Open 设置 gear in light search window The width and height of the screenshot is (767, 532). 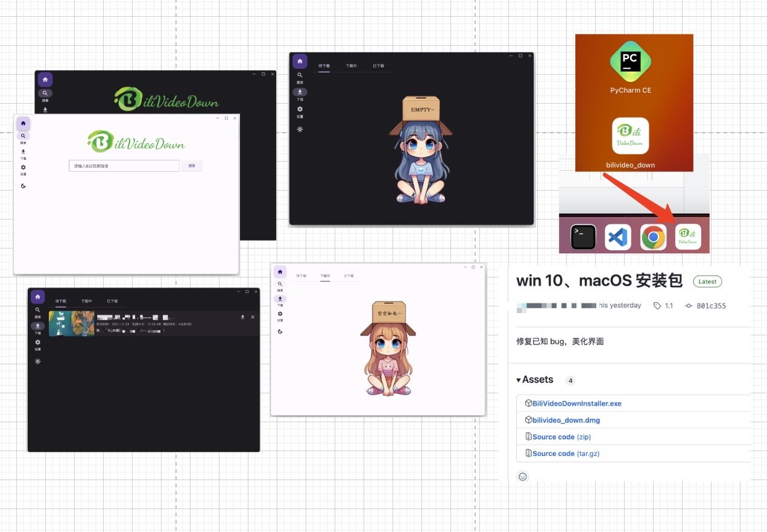coord(23,168)
